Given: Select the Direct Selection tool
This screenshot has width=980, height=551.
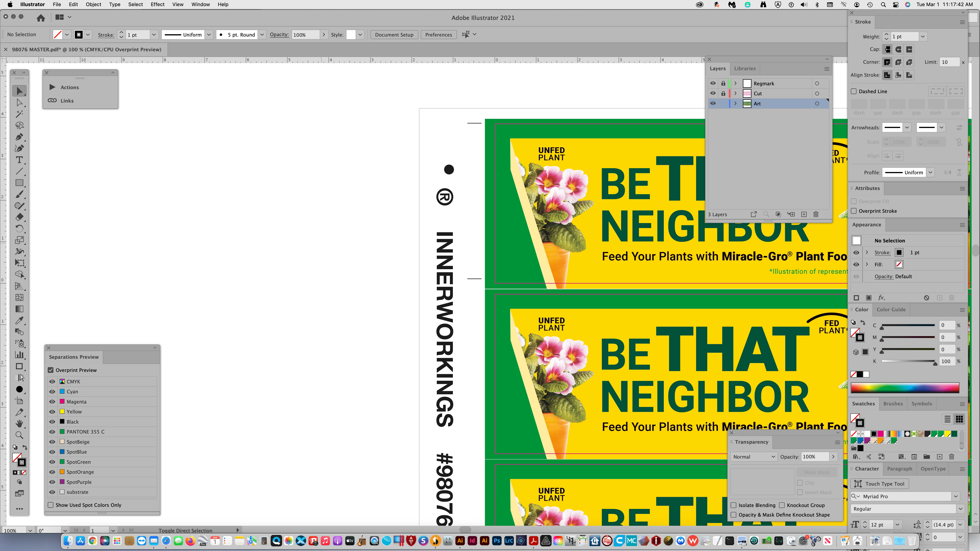Looking at the screenshot, I should click(19, 103).
